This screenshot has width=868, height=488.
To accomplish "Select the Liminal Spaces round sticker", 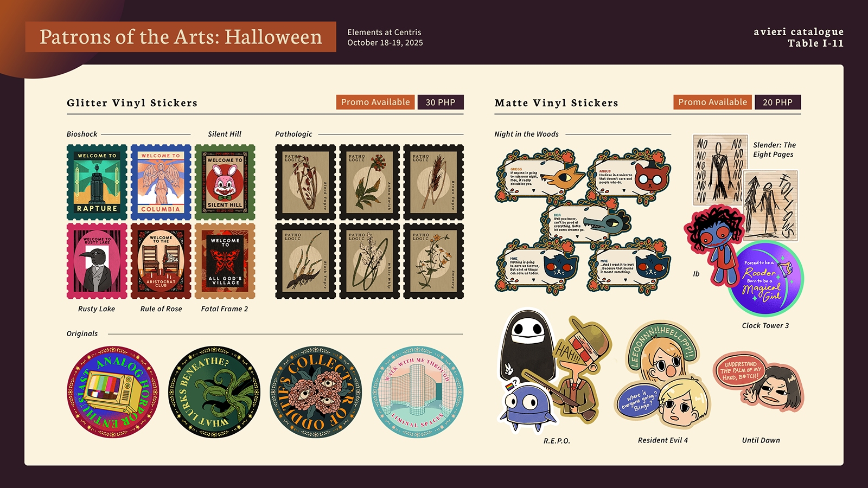I will coord(417,392).
